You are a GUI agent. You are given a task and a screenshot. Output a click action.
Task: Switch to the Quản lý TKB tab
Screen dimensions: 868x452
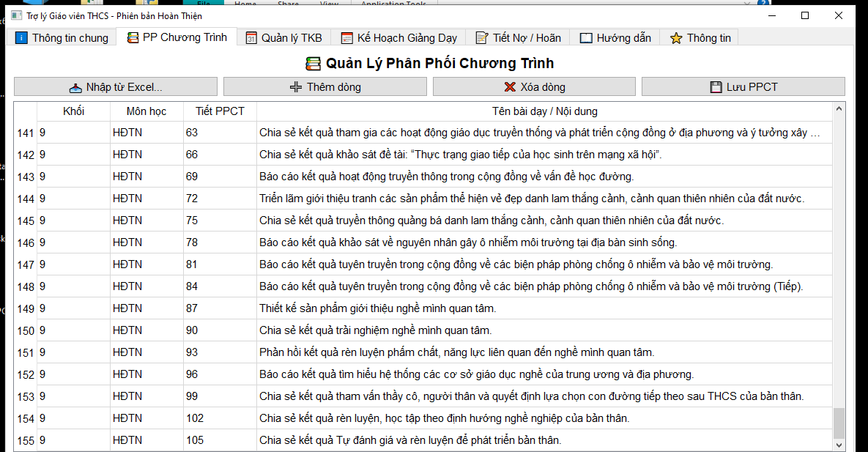283,38
